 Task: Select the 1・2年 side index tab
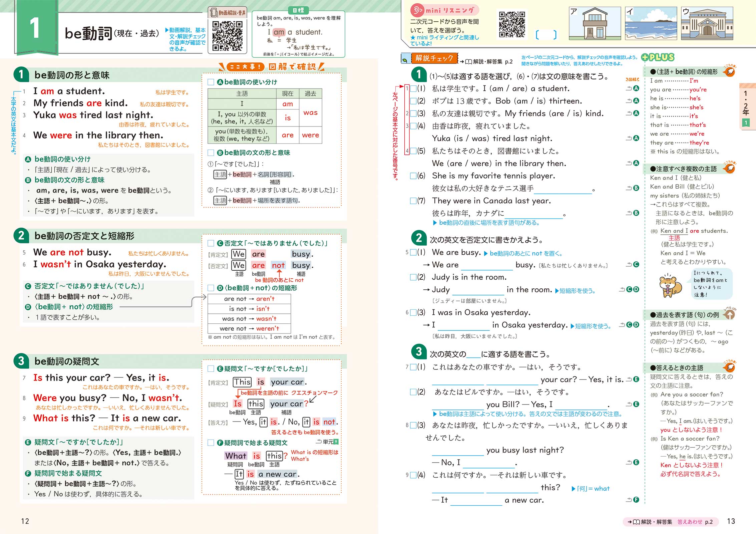coord(747,107)
